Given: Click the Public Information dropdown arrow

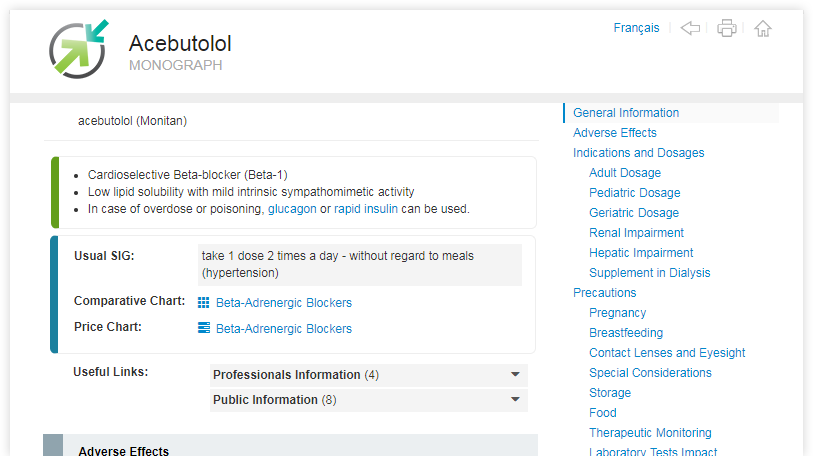Looking at the screenshot, I should pyautogui.click(x=515, y=399).
